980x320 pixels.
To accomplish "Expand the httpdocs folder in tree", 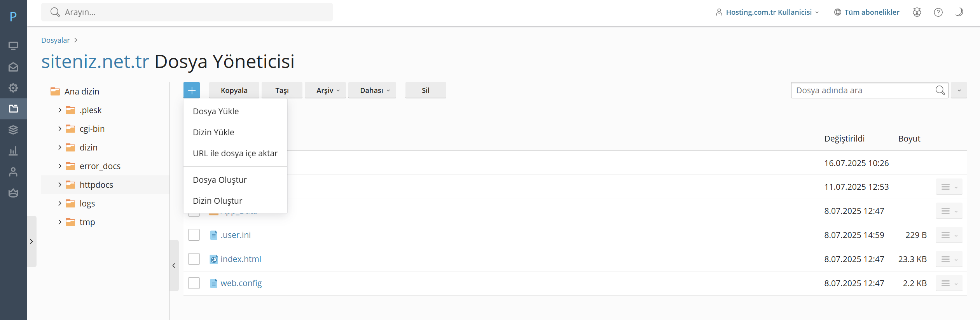I will coord(59,185).
